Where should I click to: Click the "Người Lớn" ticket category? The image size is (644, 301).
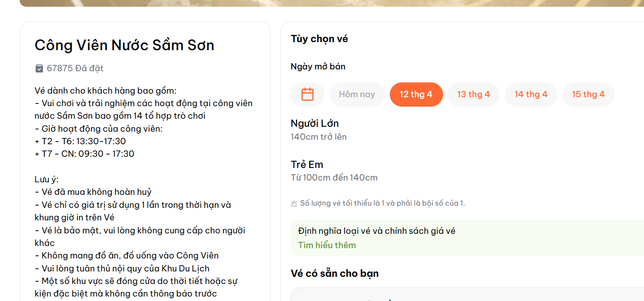tap(315, 123)
